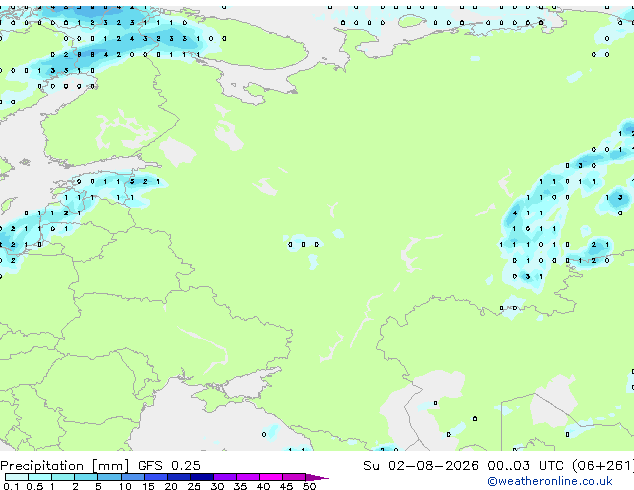Click the 'GFS 0.25' model label
Viewport: 634px width, 490px height.
(x=169, y=466)
